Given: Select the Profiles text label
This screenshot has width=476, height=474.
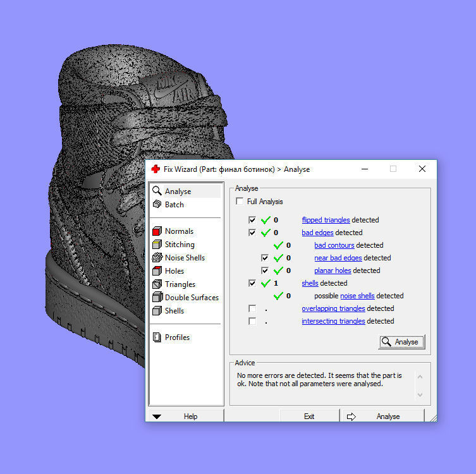Looking at the screenshot, I should tap(177, 337).
